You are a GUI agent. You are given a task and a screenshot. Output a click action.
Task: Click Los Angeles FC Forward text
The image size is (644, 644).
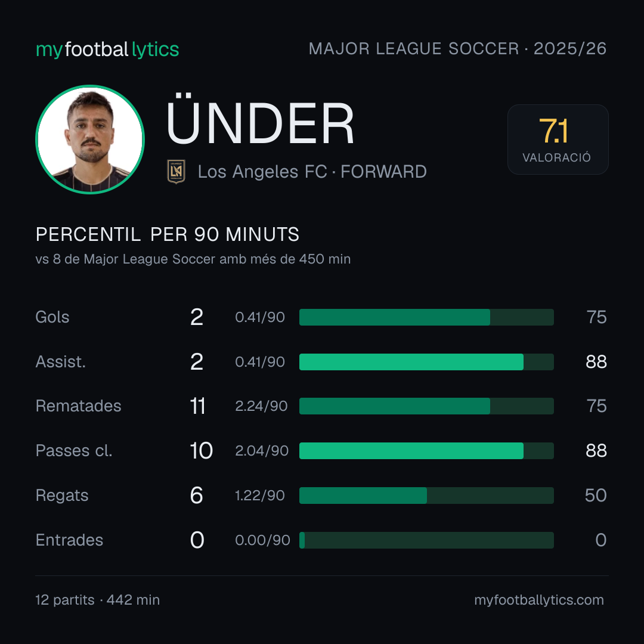click(x=312, y=172)
